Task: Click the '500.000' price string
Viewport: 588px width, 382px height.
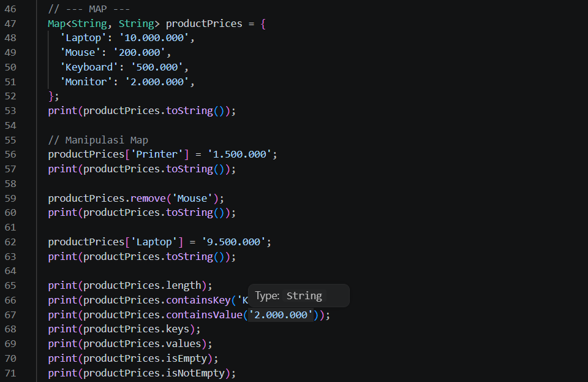Action: click(157, 67)
